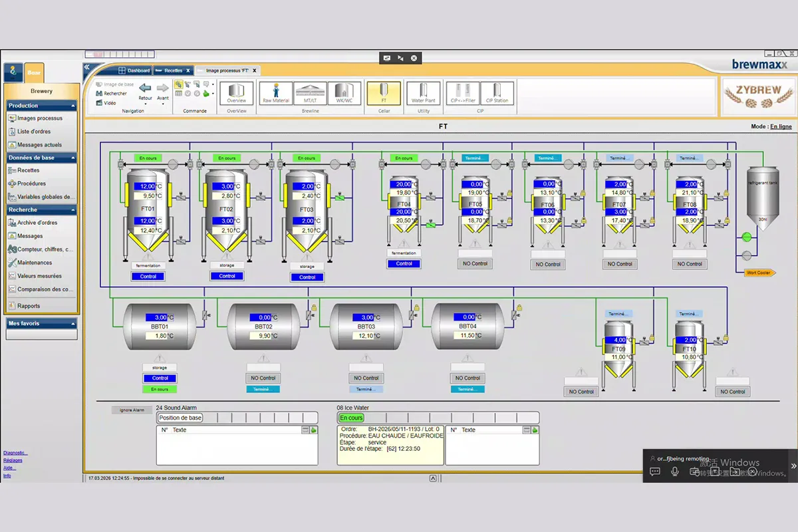Click FT09 setpoint value 4,00 °C

tap(614, 340)
